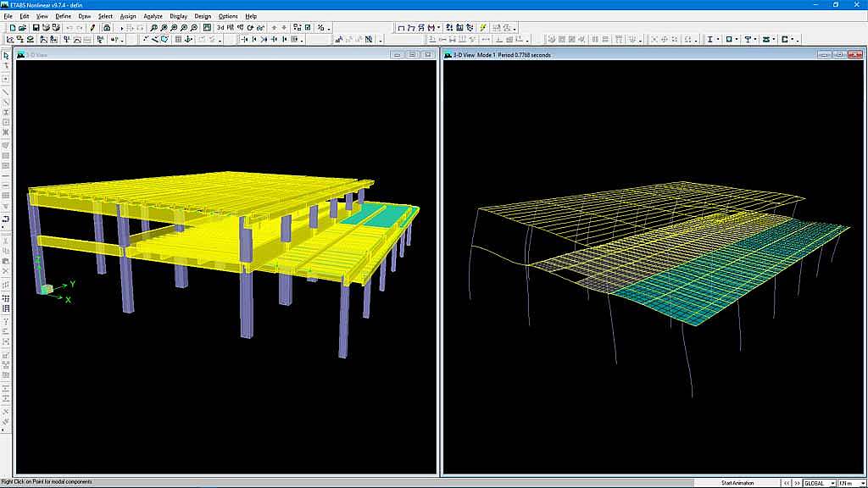
Task: Click the New Model icon
Action: pos(12,27)
